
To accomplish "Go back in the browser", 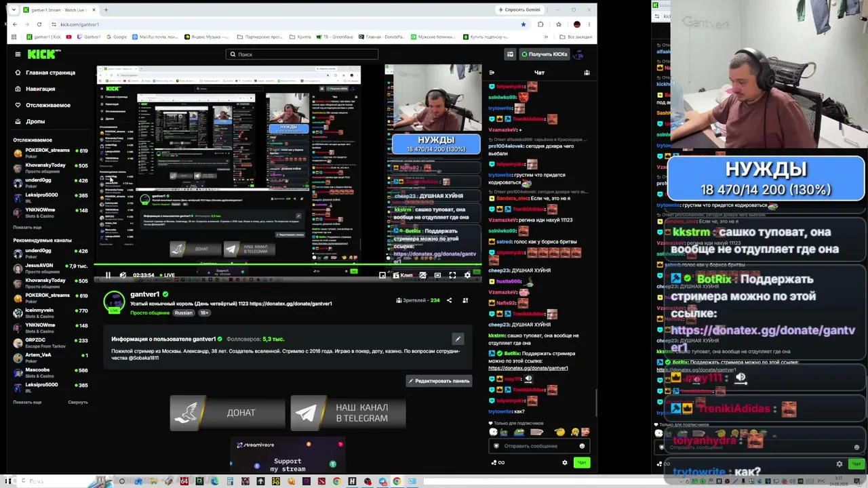I will [x=15, y=24].
